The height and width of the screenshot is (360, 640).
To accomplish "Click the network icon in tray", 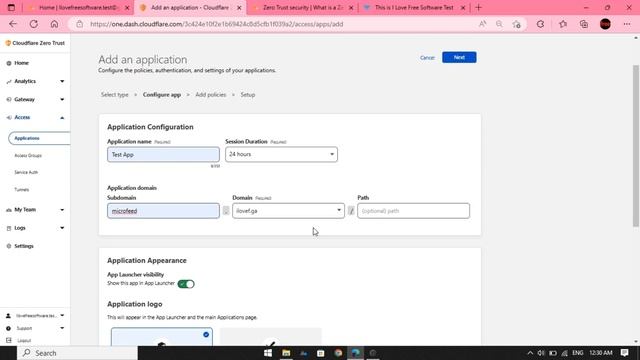I will [x=564, y=353].
